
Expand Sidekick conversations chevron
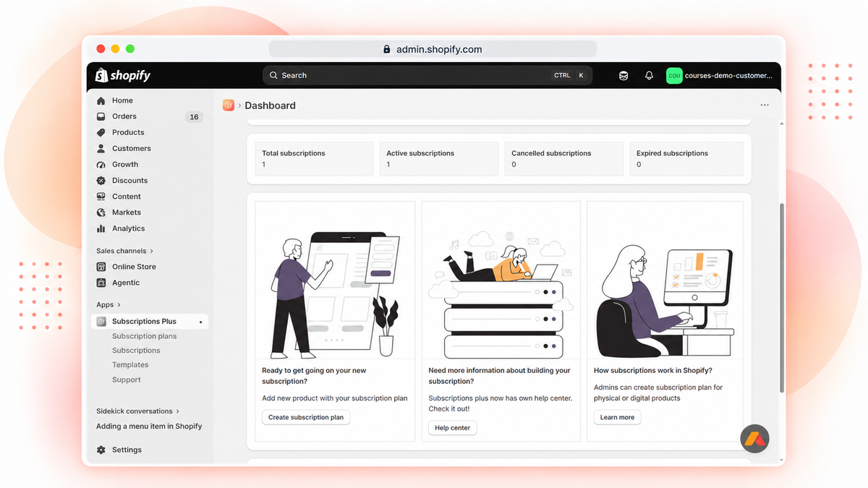click(x=178, y=411)
